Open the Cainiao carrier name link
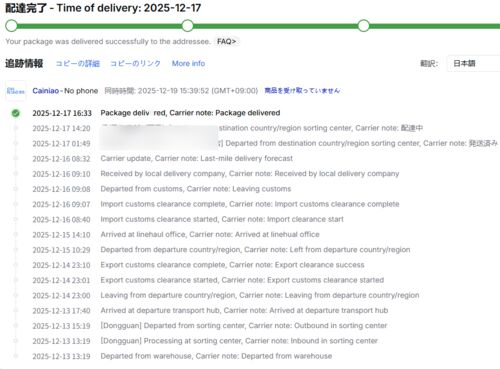This screenshot has height=369, width=500. pos(45,91)
